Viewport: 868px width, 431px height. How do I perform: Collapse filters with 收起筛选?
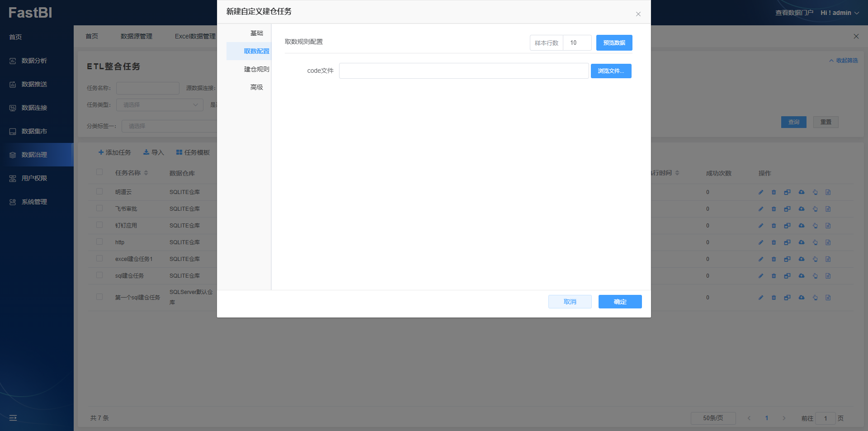click(x=844, y=61)
